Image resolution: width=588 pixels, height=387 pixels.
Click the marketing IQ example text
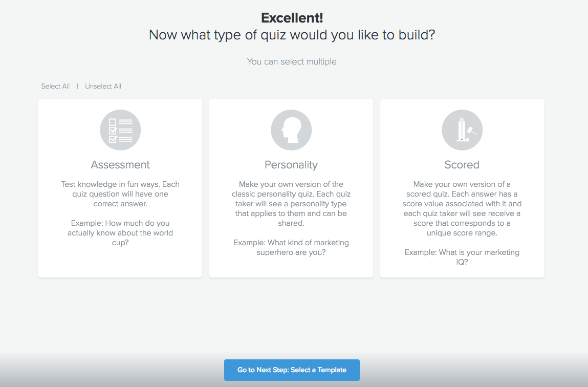coord(462,257)
